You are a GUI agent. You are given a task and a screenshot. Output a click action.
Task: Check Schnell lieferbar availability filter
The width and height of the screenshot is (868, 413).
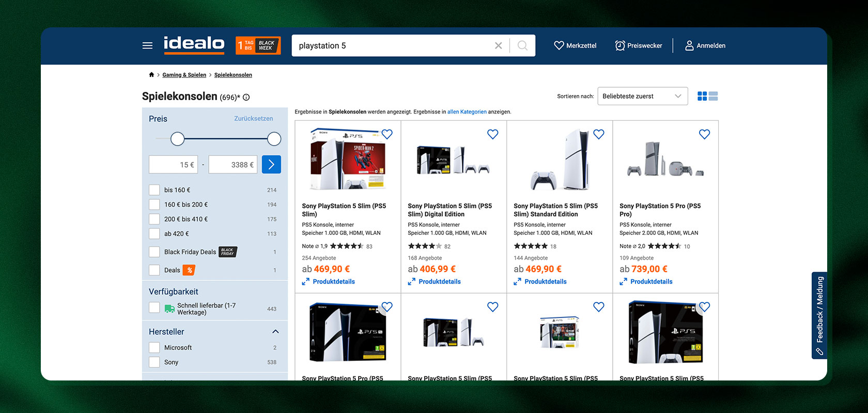[154, 308]
